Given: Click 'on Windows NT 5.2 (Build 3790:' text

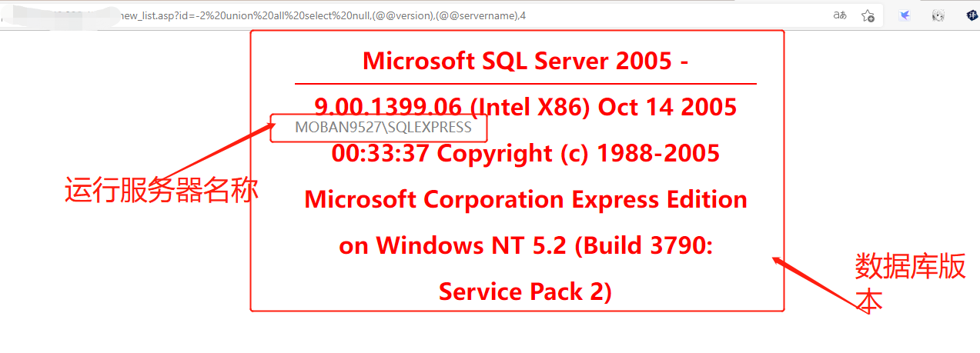Looking at the screenshot, I should coord(526,245).
